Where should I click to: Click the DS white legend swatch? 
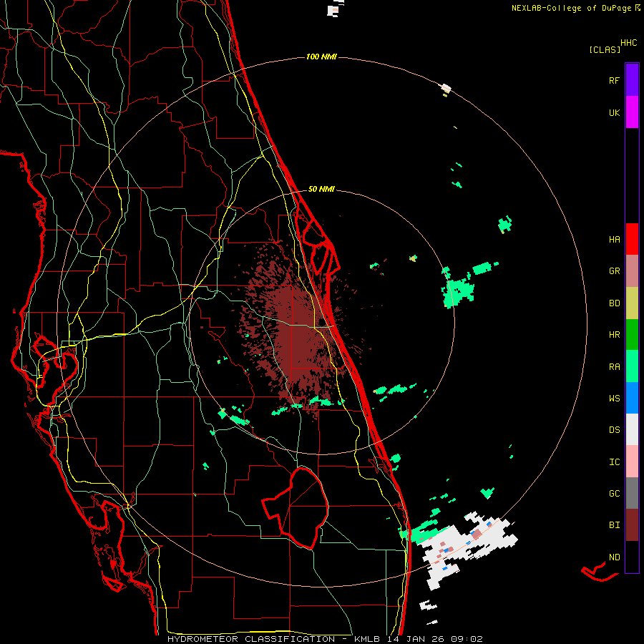tap(632, 429)
